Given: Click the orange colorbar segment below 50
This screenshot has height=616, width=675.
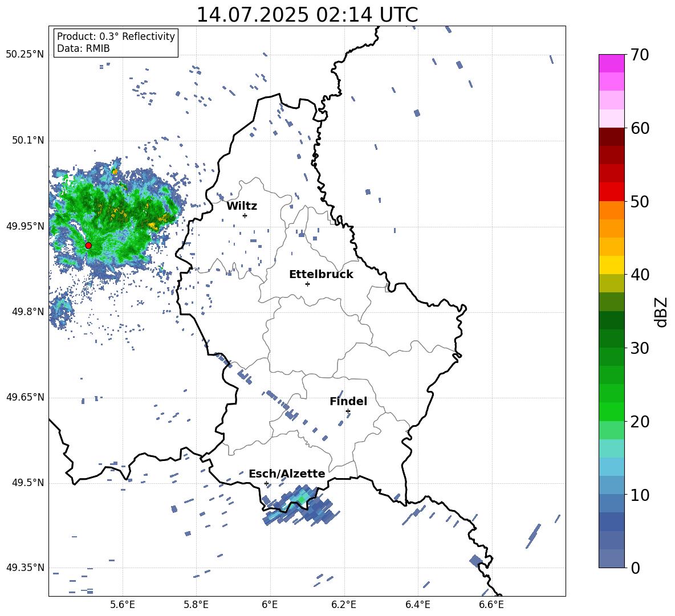Looking at the screenshot, I should click(x=612, y=210).
